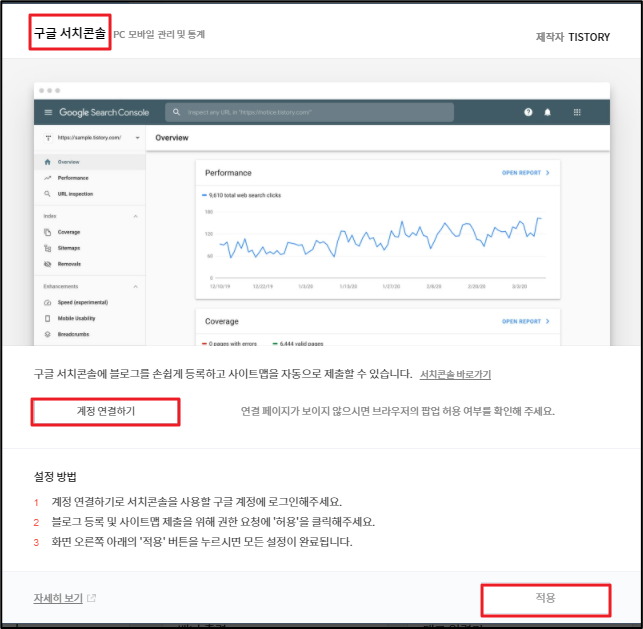
Task: Click the Google apps grid icon
Action: [x=577, y=112]
